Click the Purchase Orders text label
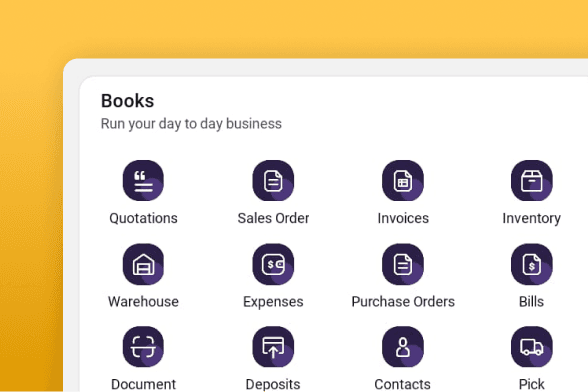Screen dimensions: 588x392 (x=403, y=302)
